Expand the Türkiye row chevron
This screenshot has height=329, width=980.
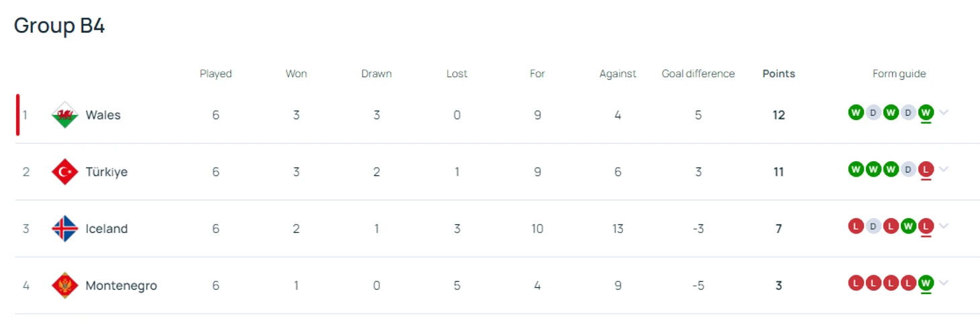(x=944, y=169)
